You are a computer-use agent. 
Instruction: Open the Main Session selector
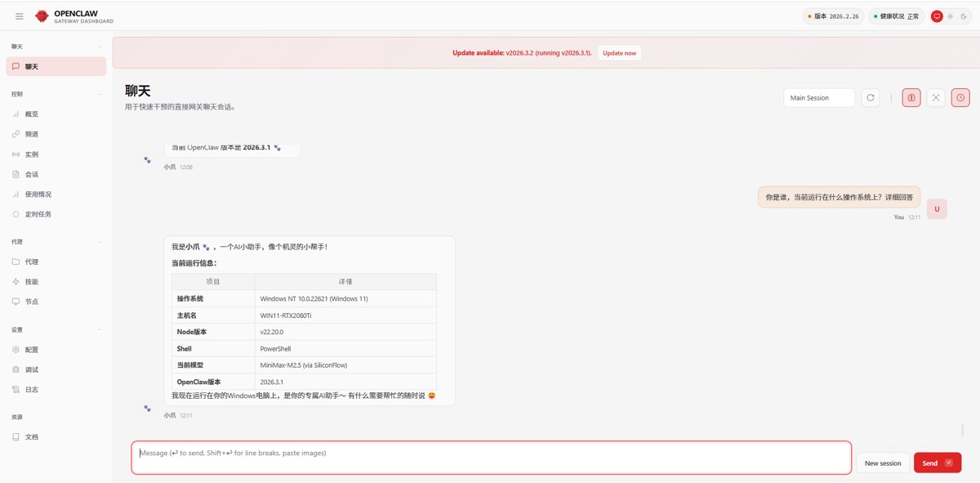[x=819, y=98]
